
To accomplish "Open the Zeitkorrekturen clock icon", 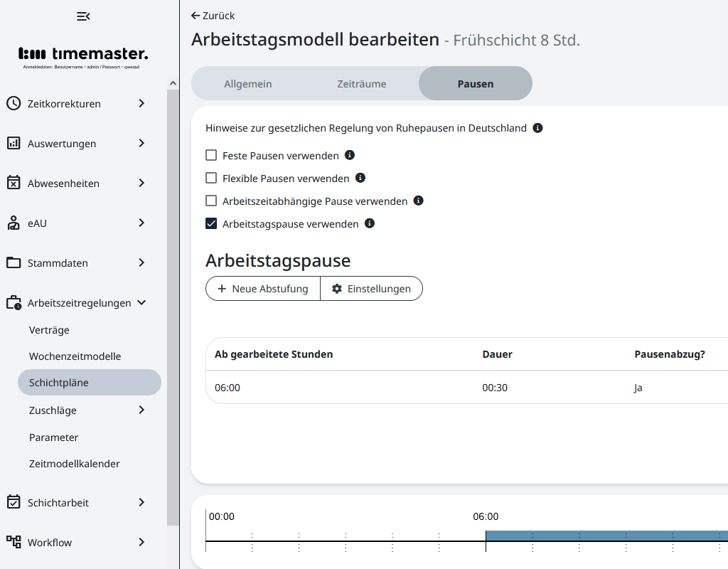I will coord(13,103).
